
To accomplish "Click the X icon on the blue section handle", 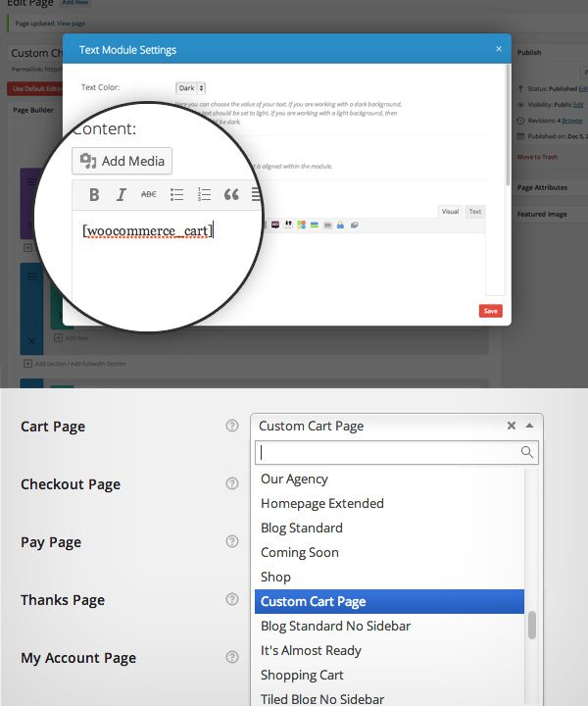I will pos(31,341).
